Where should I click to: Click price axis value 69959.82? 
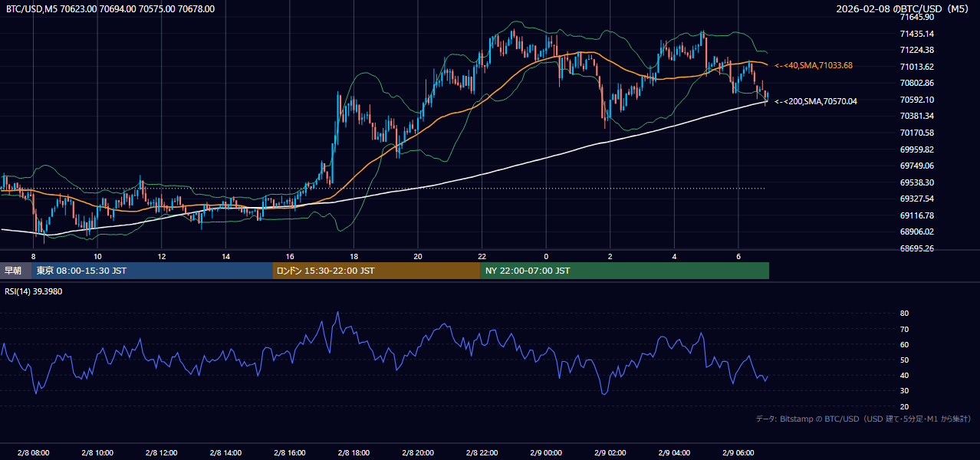tap(917, 149)
